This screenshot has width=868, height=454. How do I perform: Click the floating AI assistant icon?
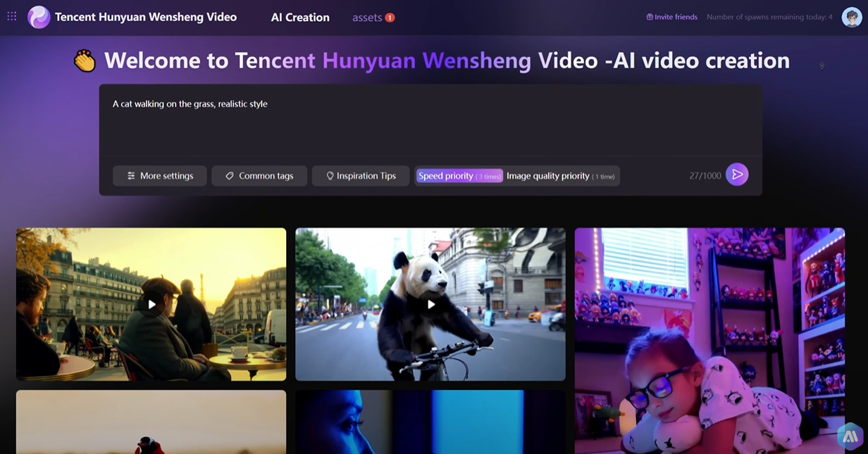[x=850, y=437]
